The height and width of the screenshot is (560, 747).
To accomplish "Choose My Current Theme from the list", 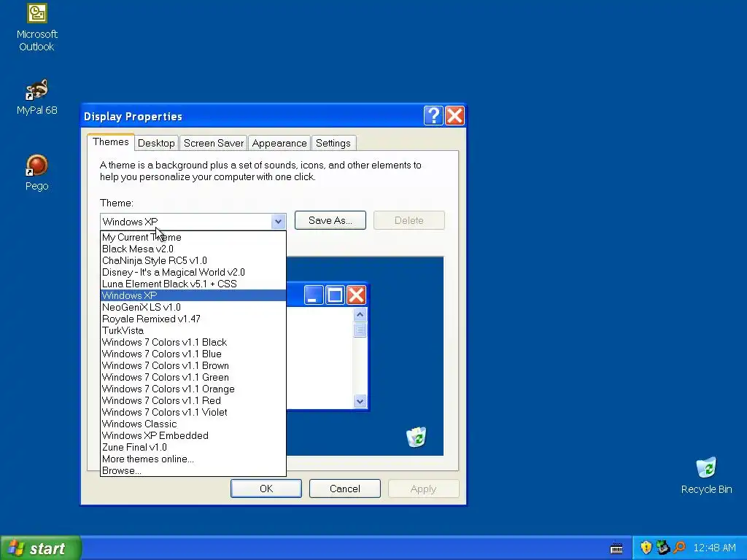I will pos(193,237).
